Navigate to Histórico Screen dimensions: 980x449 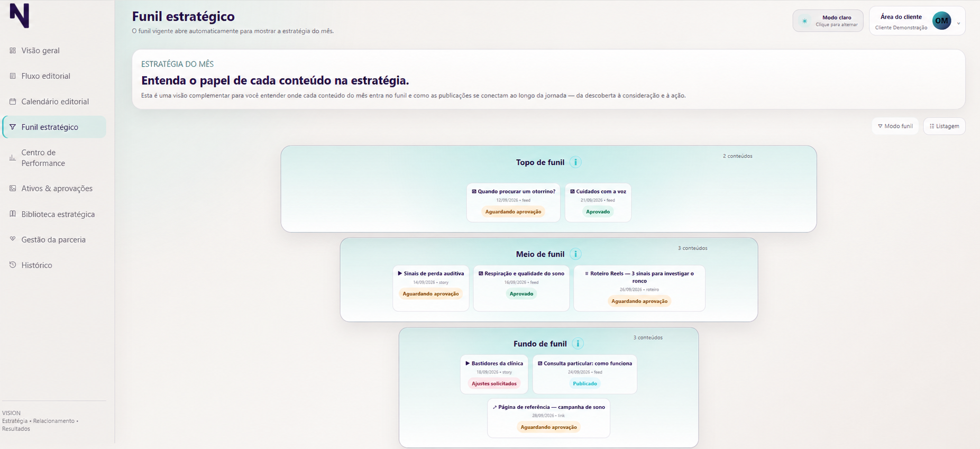coord(54,265)
